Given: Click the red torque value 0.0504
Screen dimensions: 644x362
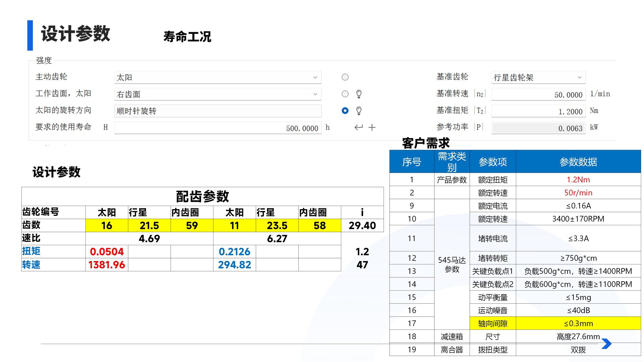Looking at the screenshot, I should 107,252.
